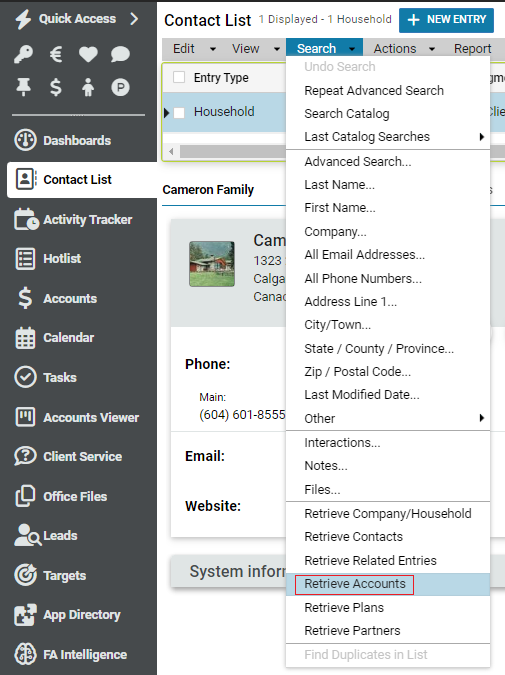Click the key icon in Quick Access
The height and width of the screenshot is (675, 505).
click(23, 55)
